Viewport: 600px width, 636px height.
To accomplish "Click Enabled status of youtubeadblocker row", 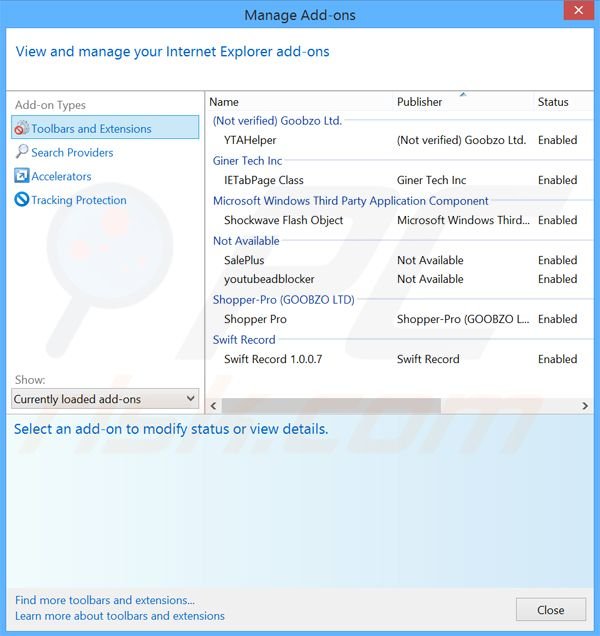I will [557, 279].
